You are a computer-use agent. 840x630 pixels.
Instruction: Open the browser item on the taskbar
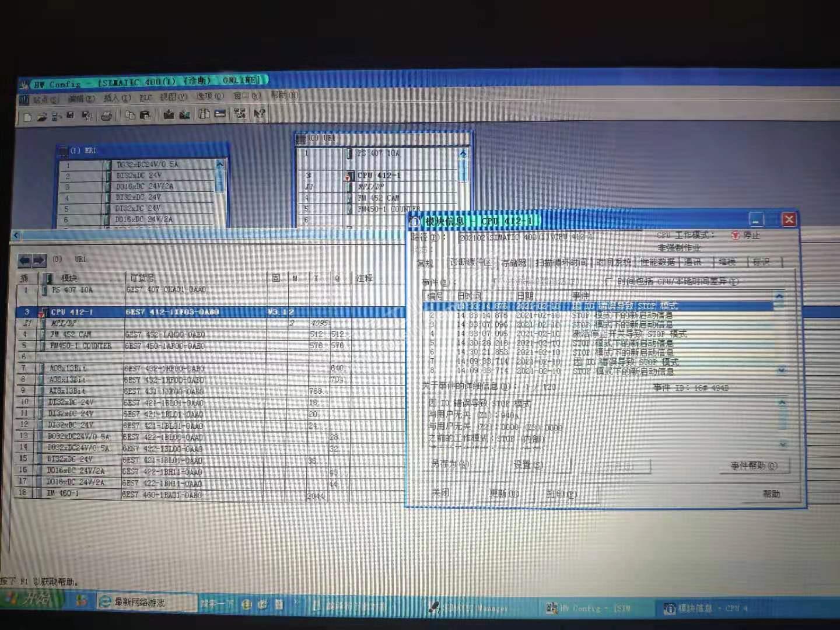click(x=146, y=603)
